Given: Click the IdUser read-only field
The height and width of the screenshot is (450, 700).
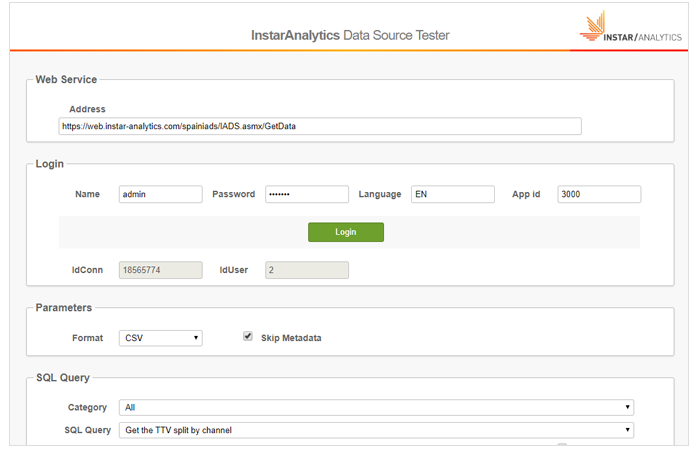Looking at the screenshot, I should [x=306, y=270].
